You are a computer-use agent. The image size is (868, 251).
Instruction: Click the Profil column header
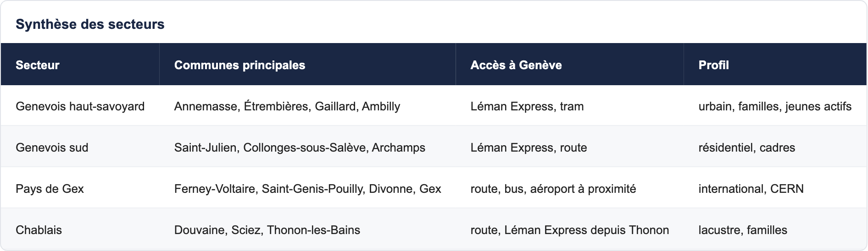click(x=775, y=65)
